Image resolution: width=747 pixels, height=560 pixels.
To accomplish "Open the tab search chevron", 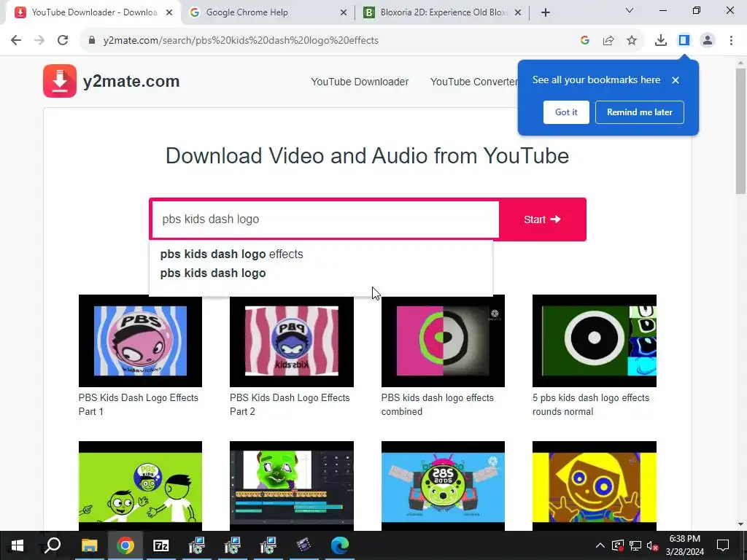I will [630, 10].
